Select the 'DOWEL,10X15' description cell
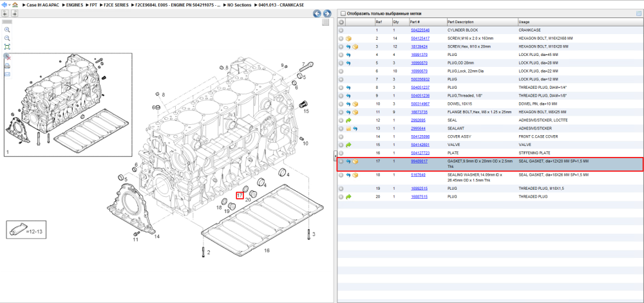The image size is (644, 303). tap(459, 104)
